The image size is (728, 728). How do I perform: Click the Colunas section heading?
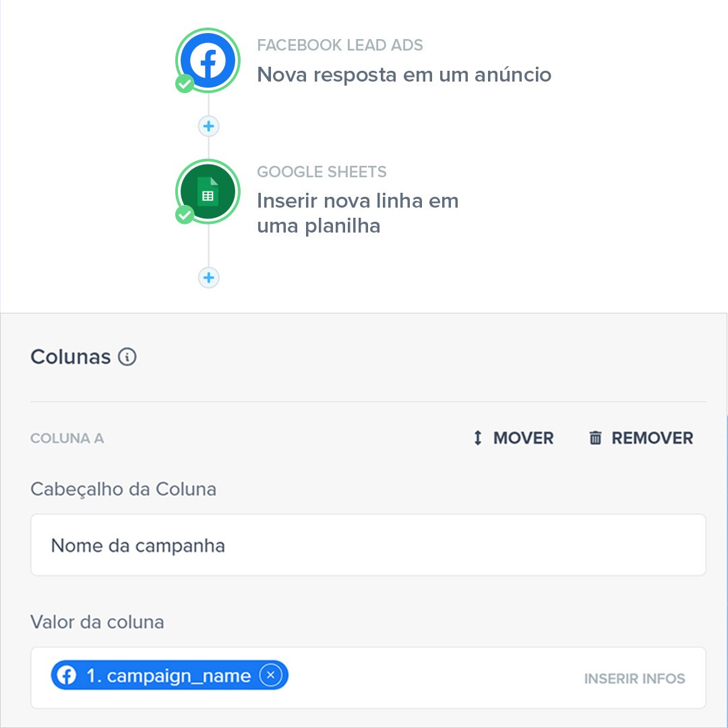click(71, 357)
